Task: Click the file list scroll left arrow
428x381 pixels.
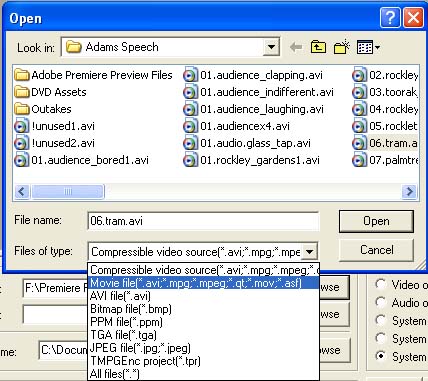Action: tap(22, 192)
